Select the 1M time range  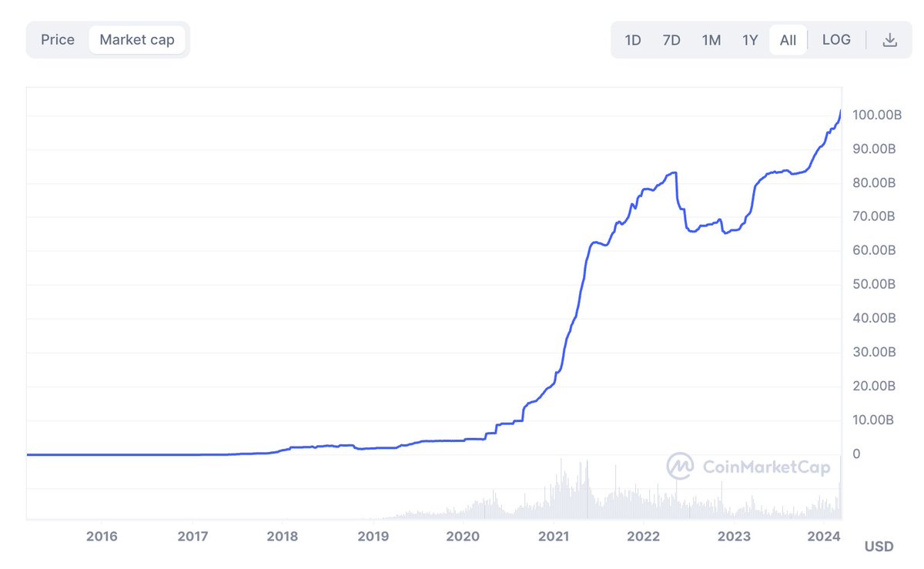(x=711, y=39)
